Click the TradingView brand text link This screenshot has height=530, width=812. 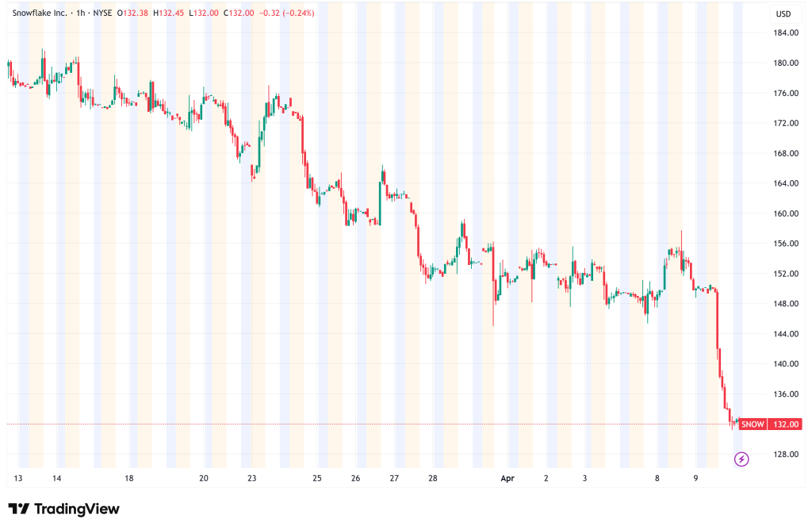(x=76, y=509)
